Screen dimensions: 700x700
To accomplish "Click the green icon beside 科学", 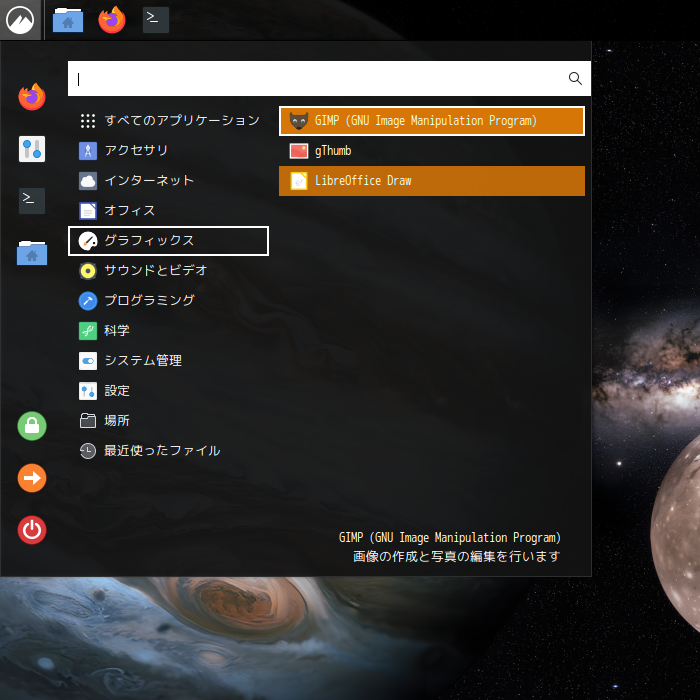I will point(88,331).
